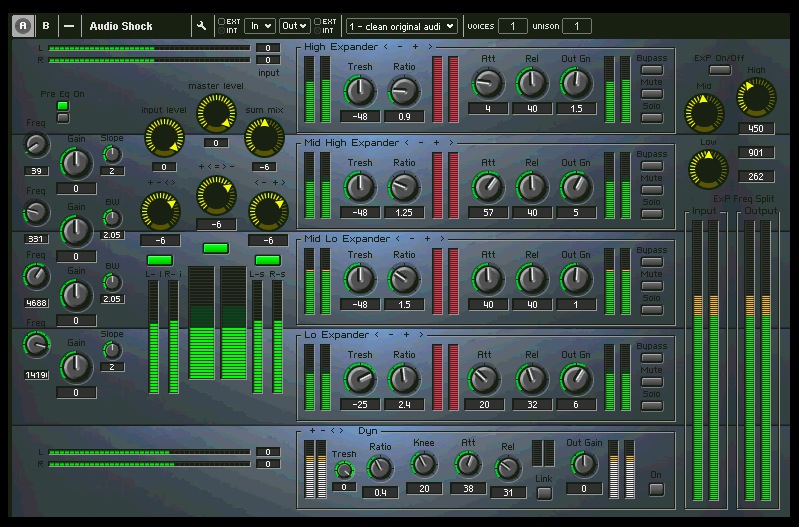Image resolution: width=799 pixels, height=527 pixels.
Task: Click Dyn Out Gain knob
Action: coord(583,464)
